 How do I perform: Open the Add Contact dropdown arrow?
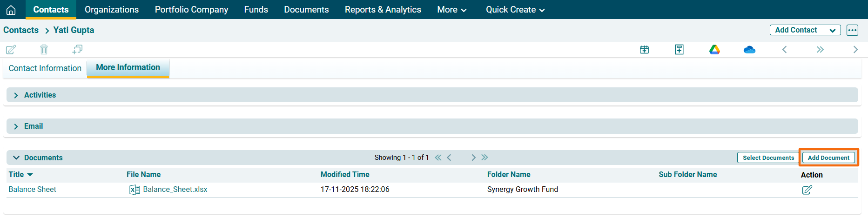832,30
